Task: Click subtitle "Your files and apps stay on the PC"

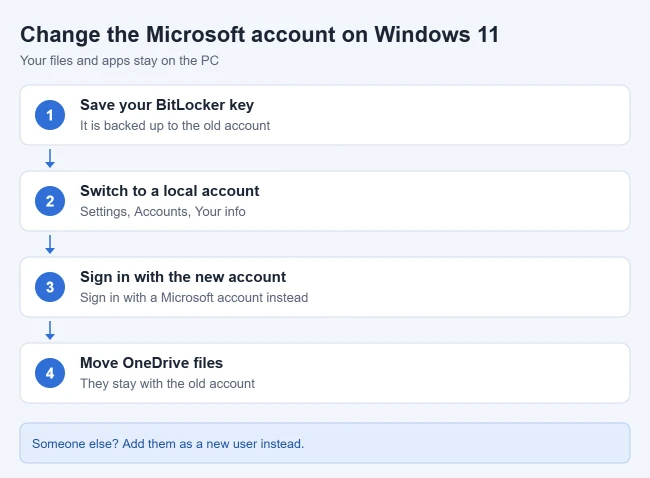Action: (119, 61)
